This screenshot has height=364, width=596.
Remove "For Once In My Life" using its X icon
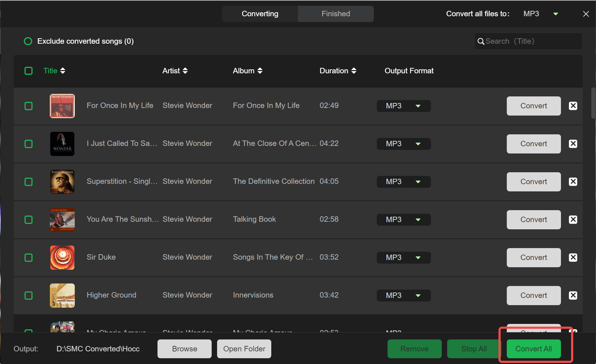tap(573, 105)
